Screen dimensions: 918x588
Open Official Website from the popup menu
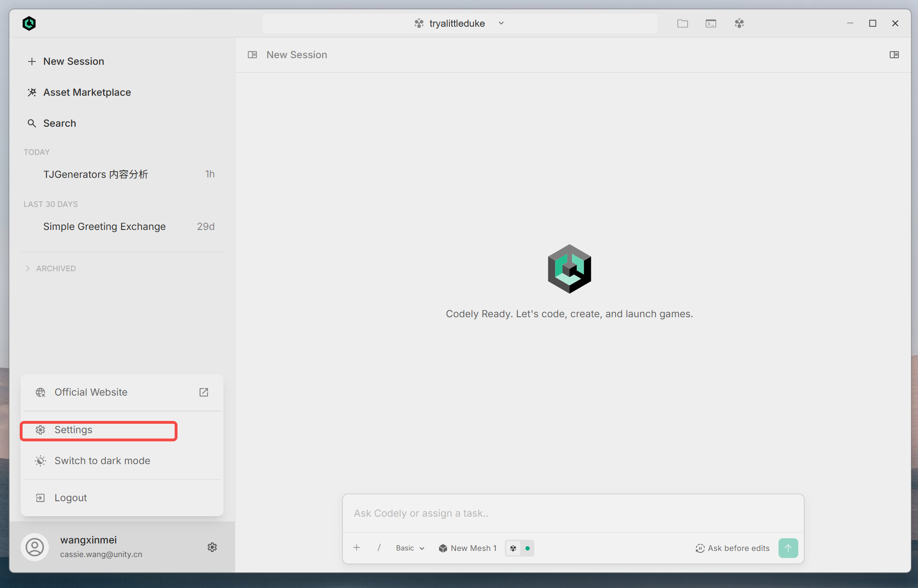coord(122,392)
